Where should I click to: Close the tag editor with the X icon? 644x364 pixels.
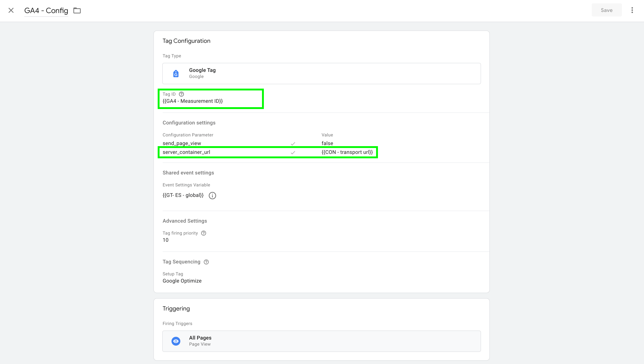(x=11, y=10)
